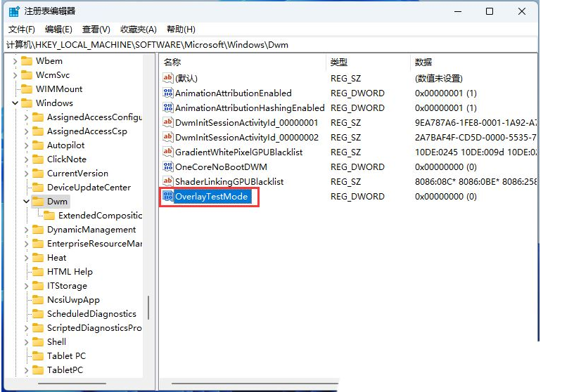Open the 收藏夹(A) menu
562x392 pixels.
[x=139, y=30]
